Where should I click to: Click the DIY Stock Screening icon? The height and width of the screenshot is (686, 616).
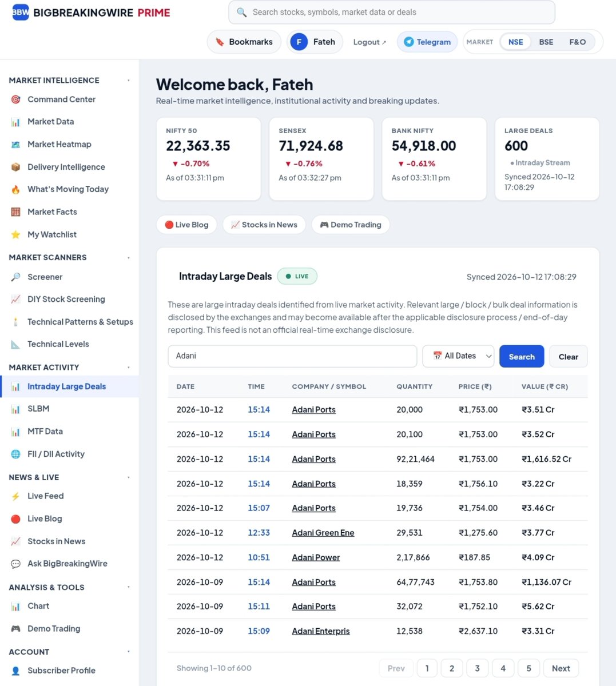coord(16,300)
